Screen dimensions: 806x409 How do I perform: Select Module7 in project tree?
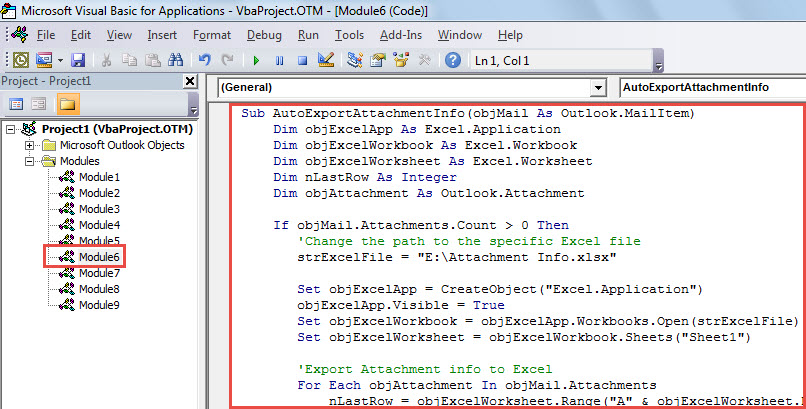click(99, 273)
